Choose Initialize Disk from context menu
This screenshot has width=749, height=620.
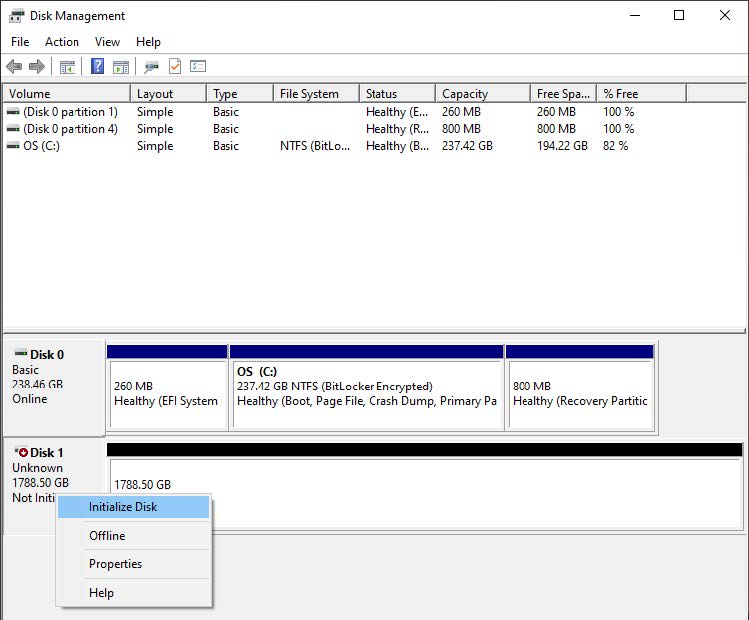pyautogui.click(x=123, y=507)
